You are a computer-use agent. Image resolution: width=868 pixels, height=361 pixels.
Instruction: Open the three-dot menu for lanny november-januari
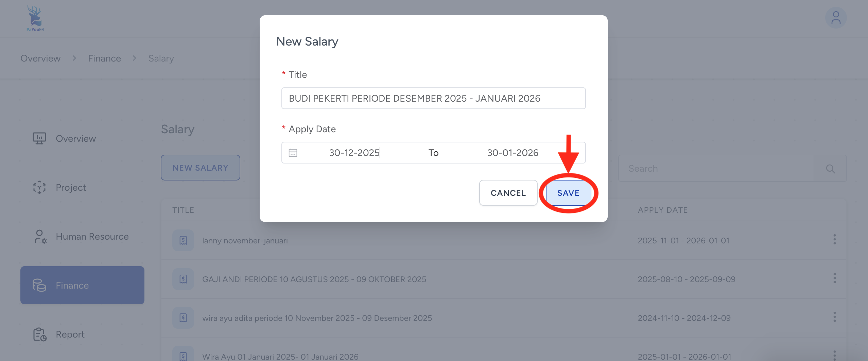point(834,240)
